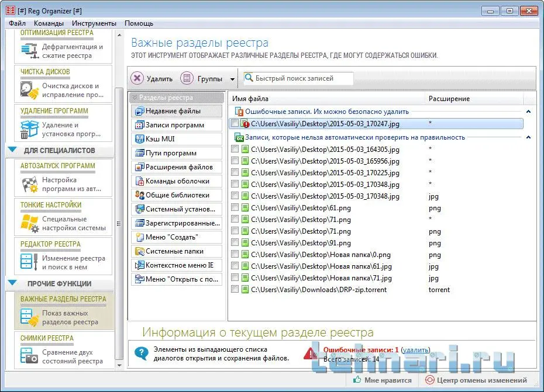Click the registry editor icon

[29, 262]
